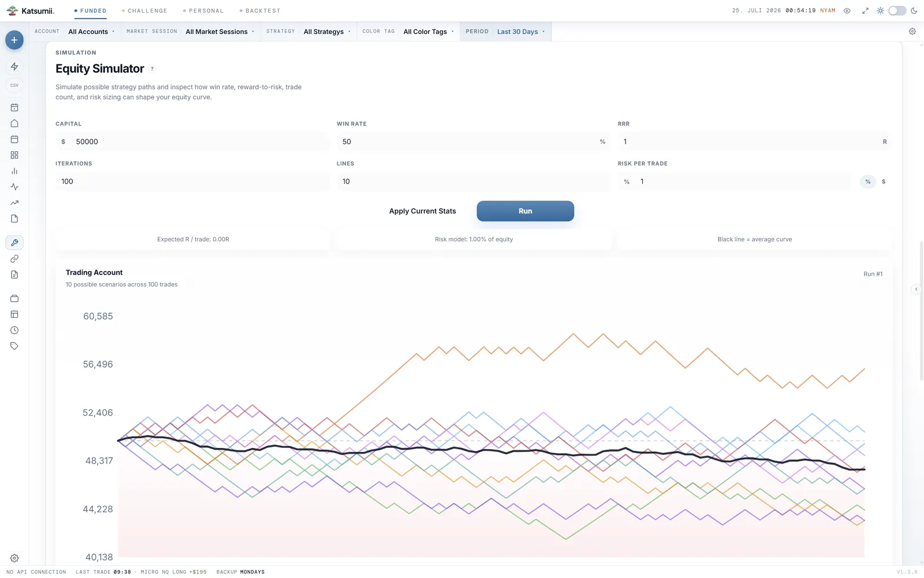The width and height of the screenshot is (924, 578).
Task: Open the chain link icon in sidebar
Action: (14, 258)
